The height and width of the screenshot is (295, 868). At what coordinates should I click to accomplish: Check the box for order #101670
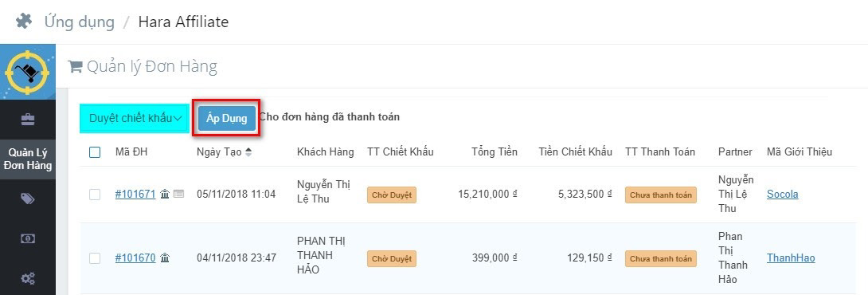click(95, 258)
